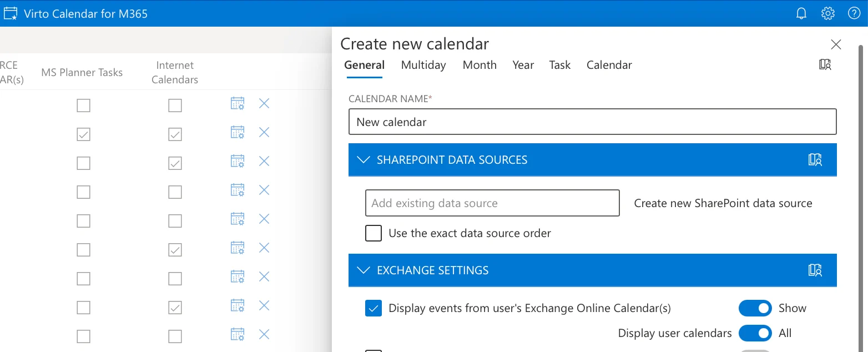Image resolution: width=868 pixels, height=352 pixels.
Task: Click Create new SharePoint data source link
Action: (x=723, y=203)
